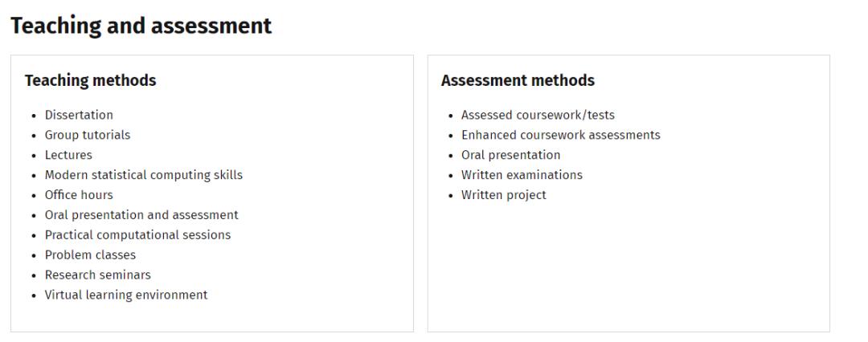This screenshot has width=868, height=342.
Task: Select the Written project entry
Action: click(503, 195)
